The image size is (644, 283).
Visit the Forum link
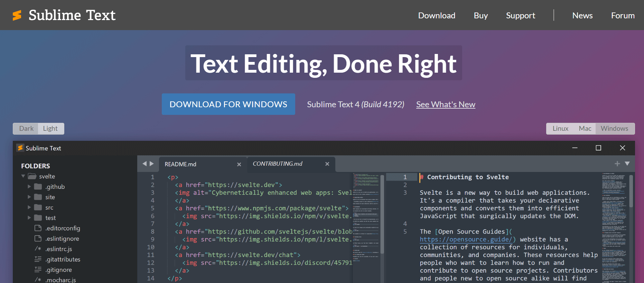(x=623, y=16)
